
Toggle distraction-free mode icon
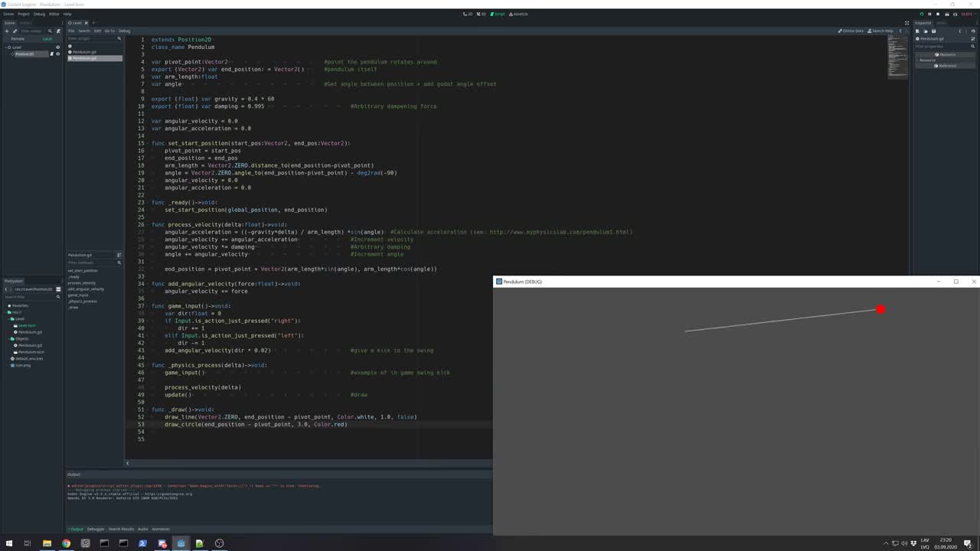click(906, 23)
